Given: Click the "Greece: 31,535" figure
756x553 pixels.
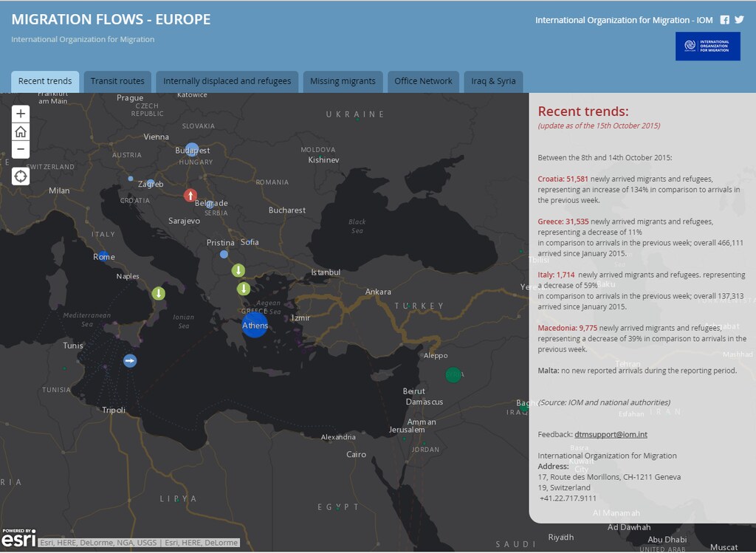Looking at the screenshot, I should point(563,221).
